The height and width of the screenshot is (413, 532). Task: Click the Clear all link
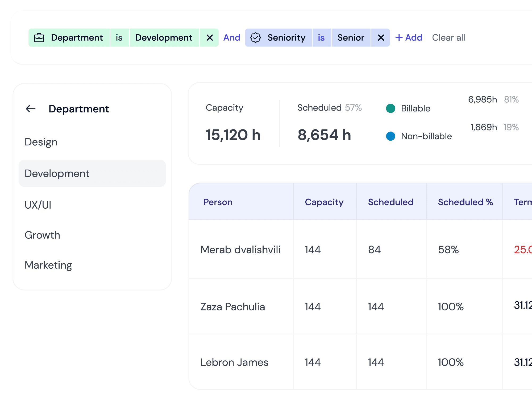pyautogui.click(x=448, y=38)
